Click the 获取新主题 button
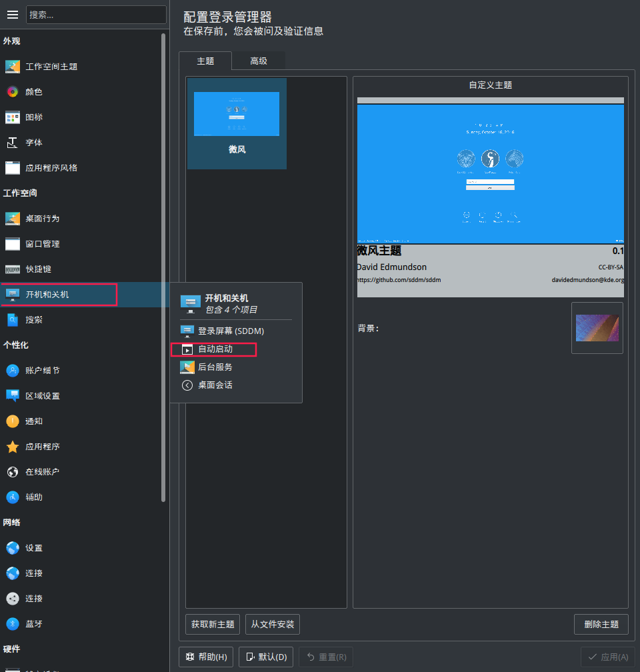Screen dimensions: 640x672 pos(212,624)
